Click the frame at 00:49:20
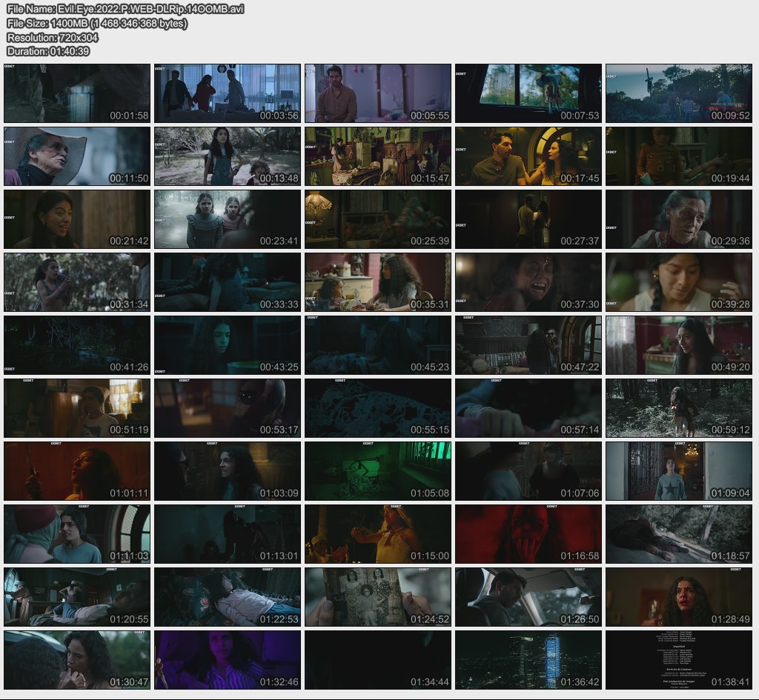This screenshot has width=759, height=700. click(x=678, y=345)
